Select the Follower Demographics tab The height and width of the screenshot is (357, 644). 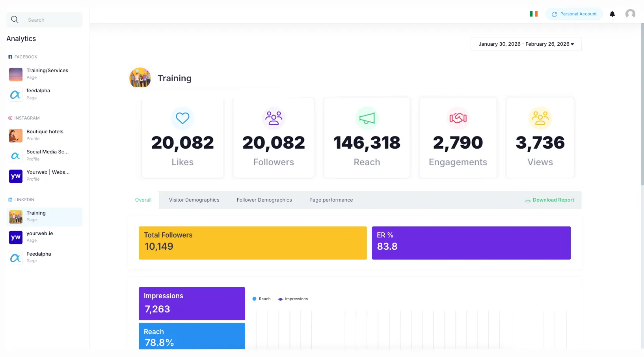pyautogui.click(x=264, y=200)
